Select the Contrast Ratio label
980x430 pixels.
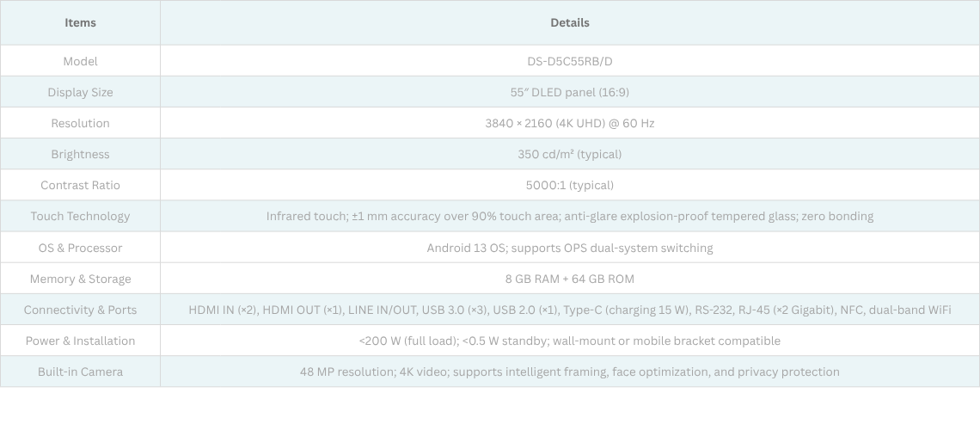tap(80, 185)
